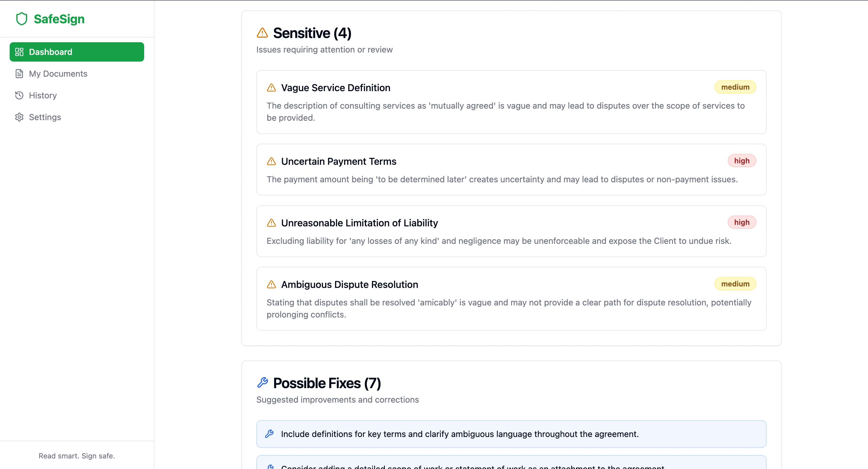Click high badge on Uncertain Payment Terms
The image size is (868, 469).
point(742,161)
